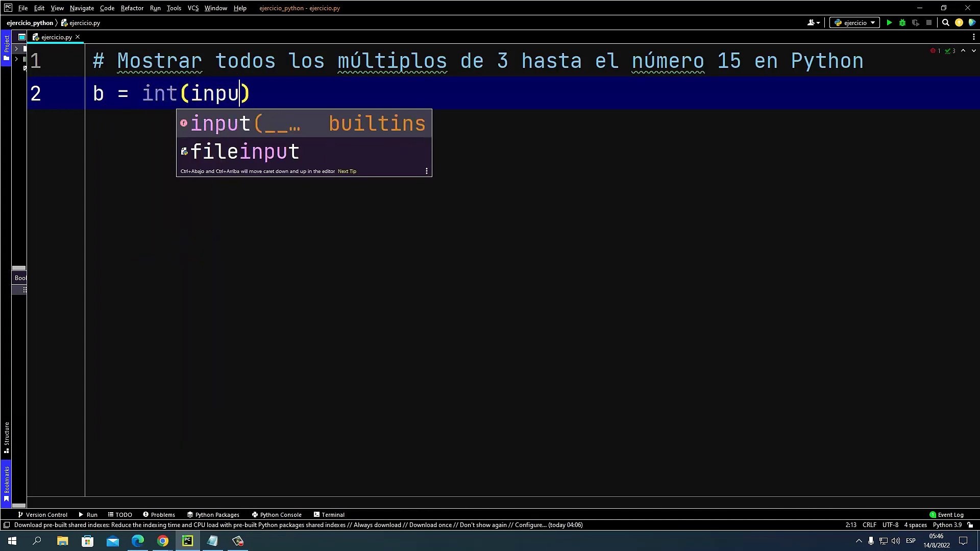The width and height of the screenshot is (980, 551).
Task: Jump to next highlighted error arrow
Action: (974, 51)
